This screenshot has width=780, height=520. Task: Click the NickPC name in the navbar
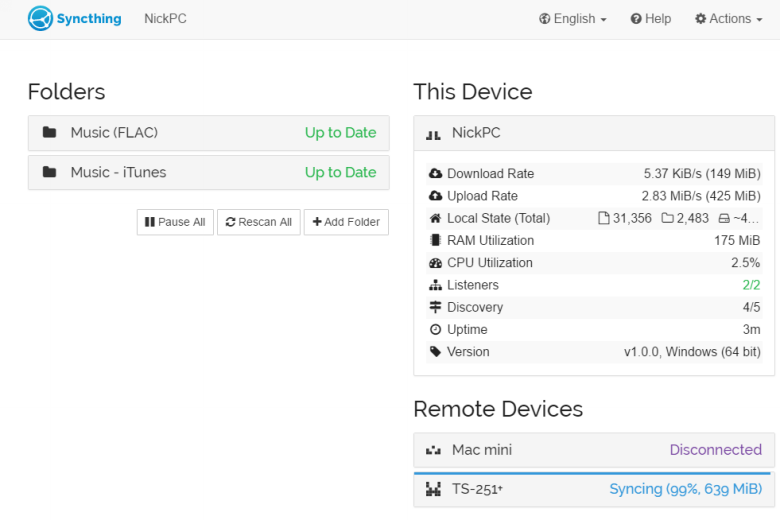(x=165, y=19)
